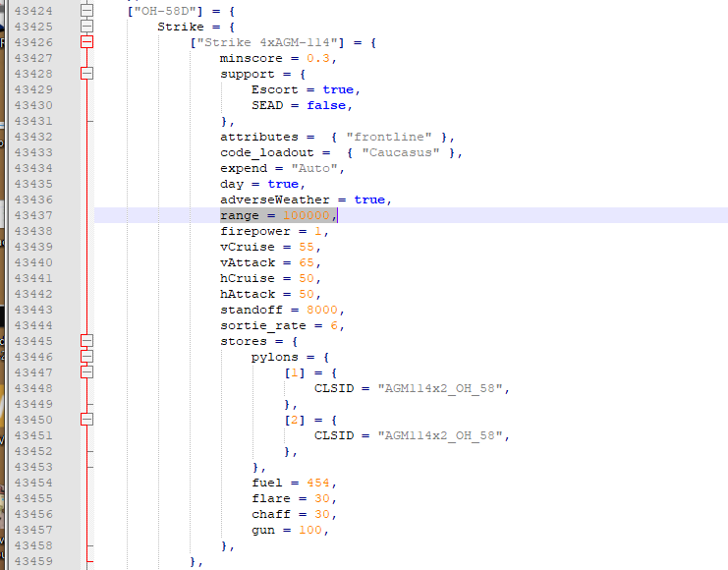Screen dimensions: 728x570
Task: Click the vCruise value 55
Action: tap(307, 247)
